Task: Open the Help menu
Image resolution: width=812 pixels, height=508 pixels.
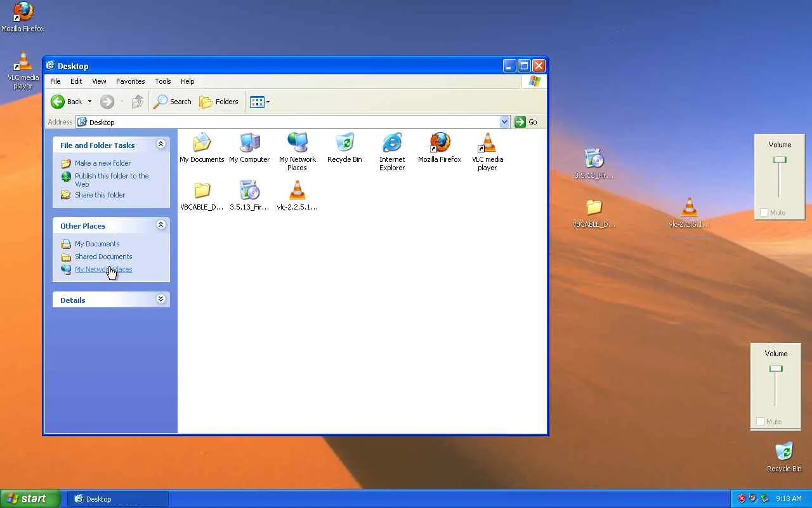Action: (187, 81)
